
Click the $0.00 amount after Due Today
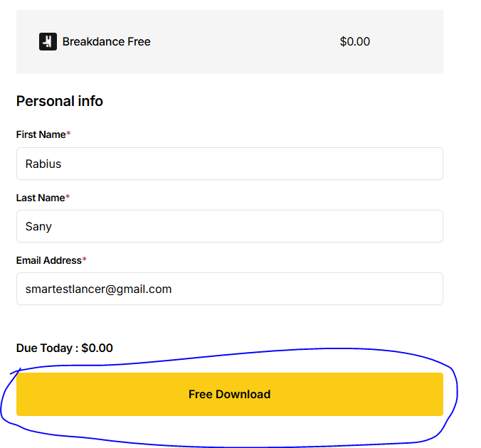point(97,348)
